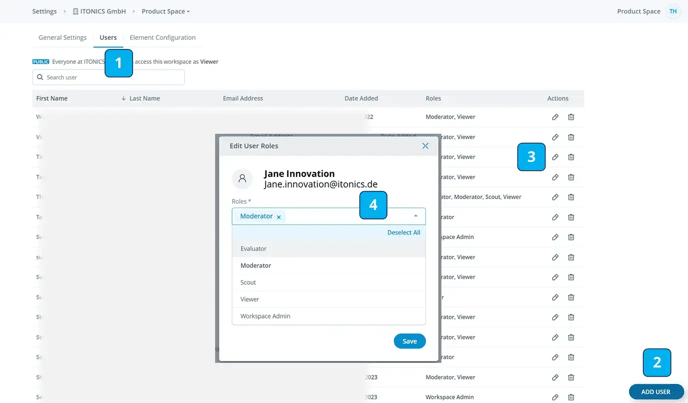Switch to General Settings tab
Screen dimensions: 688x403
point(62,37)
